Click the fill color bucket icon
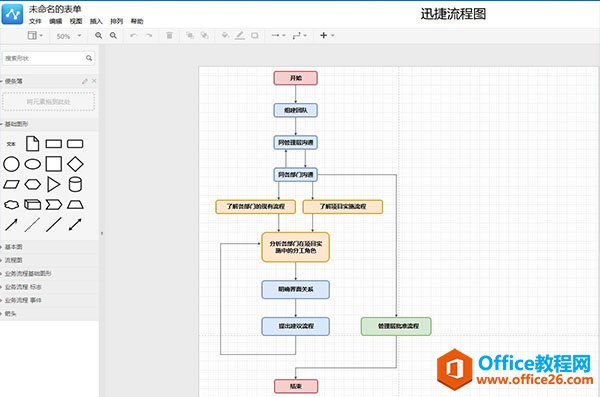The image size is (600, 397). click(225, 36)
